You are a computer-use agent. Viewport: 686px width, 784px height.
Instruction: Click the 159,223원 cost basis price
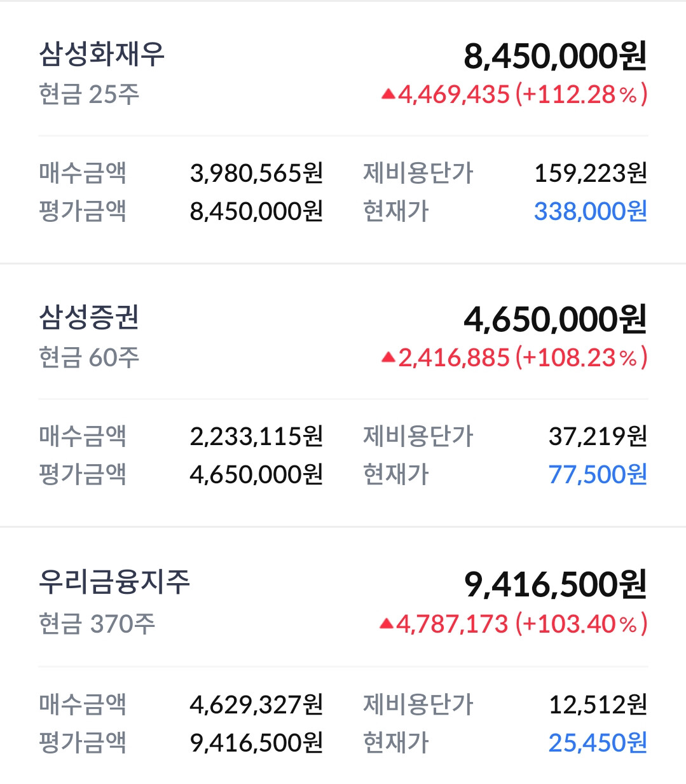click(x=590, y=173)
